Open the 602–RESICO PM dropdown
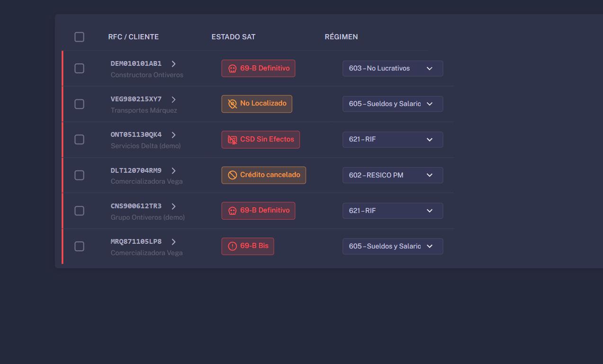This screenshot has width=603, height=364. click(x=393, y=175)
